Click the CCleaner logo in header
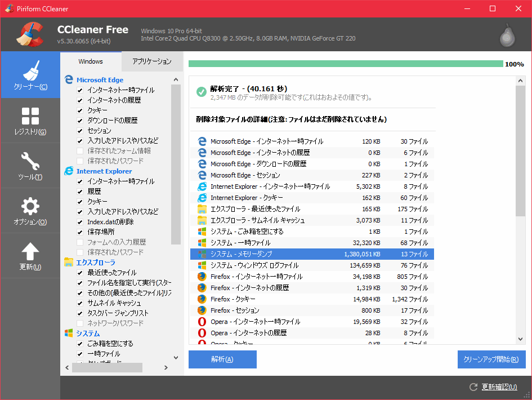Viewport: 532px width, 400px height. [30, 34]
